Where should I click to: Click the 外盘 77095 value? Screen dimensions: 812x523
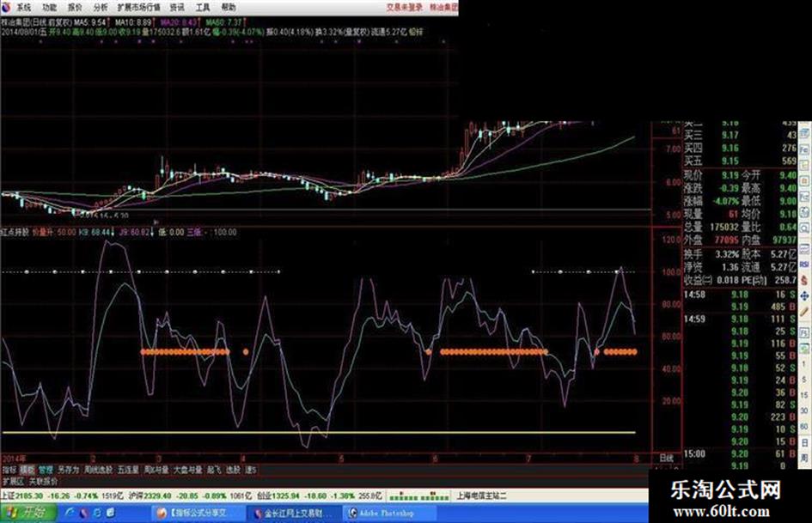coord(726,240)
